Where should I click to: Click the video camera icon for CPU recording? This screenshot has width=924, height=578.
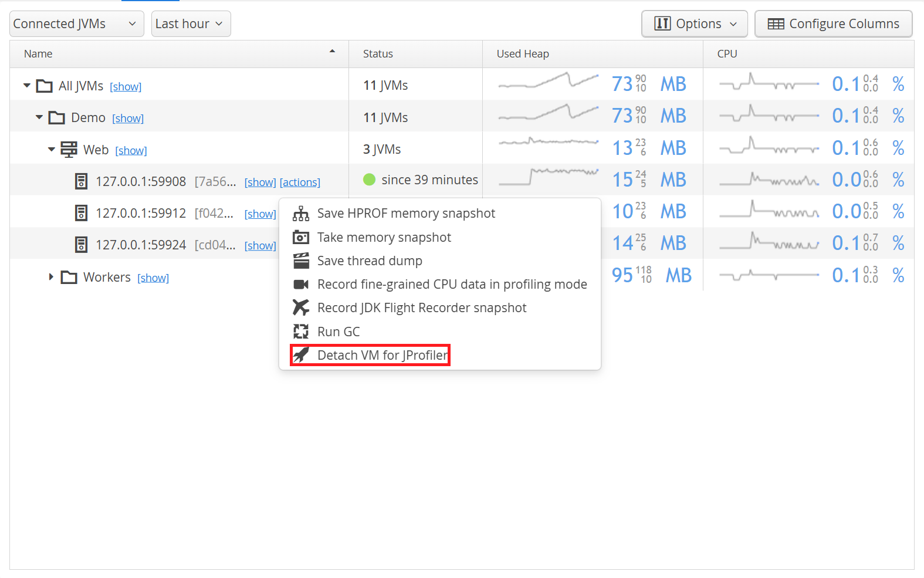tap(301, 284)
